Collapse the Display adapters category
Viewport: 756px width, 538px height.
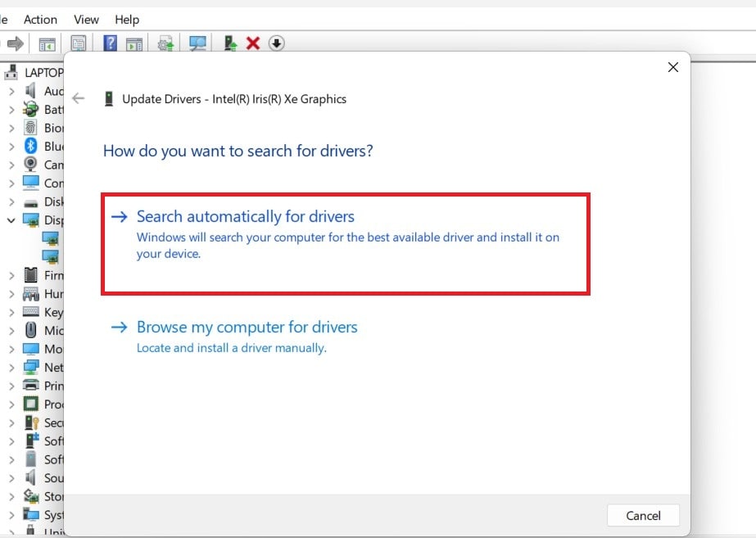pos(11,220)
